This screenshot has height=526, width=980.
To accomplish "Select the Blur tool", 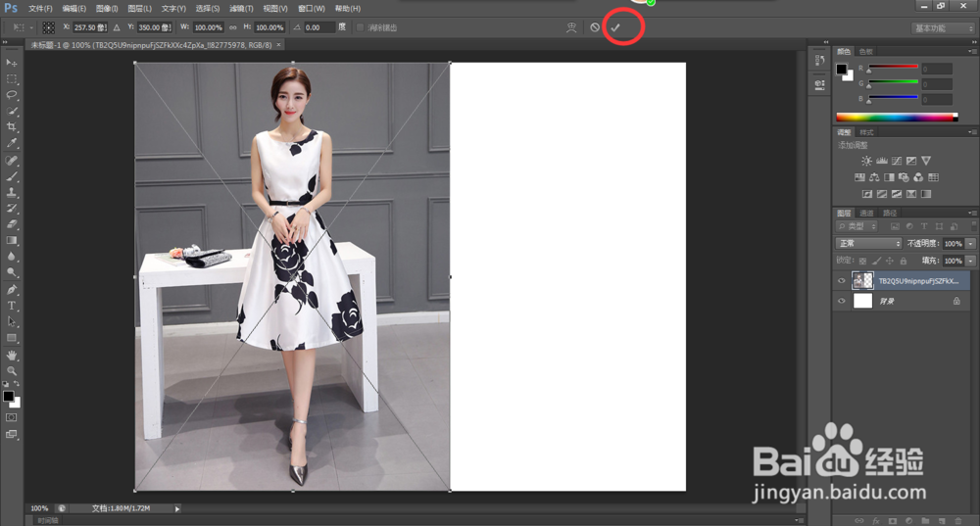I will (x=11, y=256).
